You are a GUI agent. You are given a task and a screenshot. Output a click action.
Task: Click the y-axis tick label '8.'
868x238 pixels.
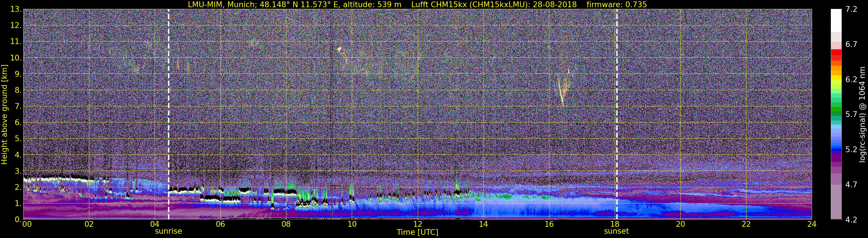(x=18, y=90)
